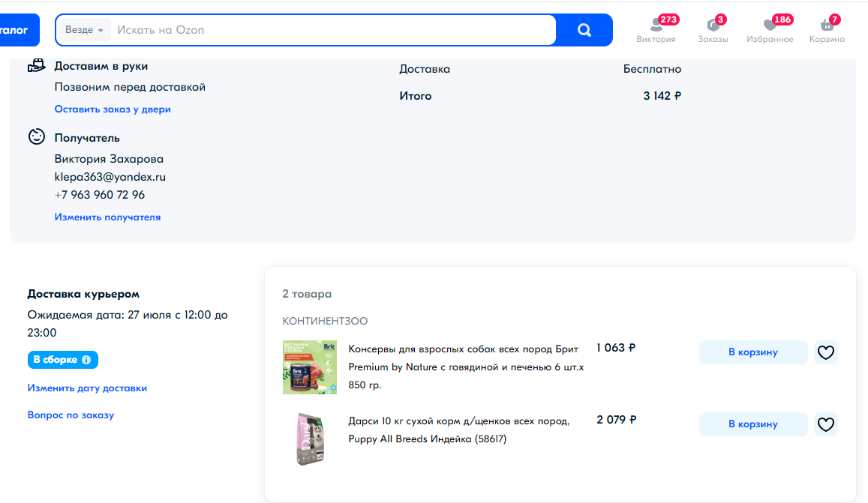Add Дарси 10 кг корм В корзину
Screen dimensions: 868x503
click(753, 424)
